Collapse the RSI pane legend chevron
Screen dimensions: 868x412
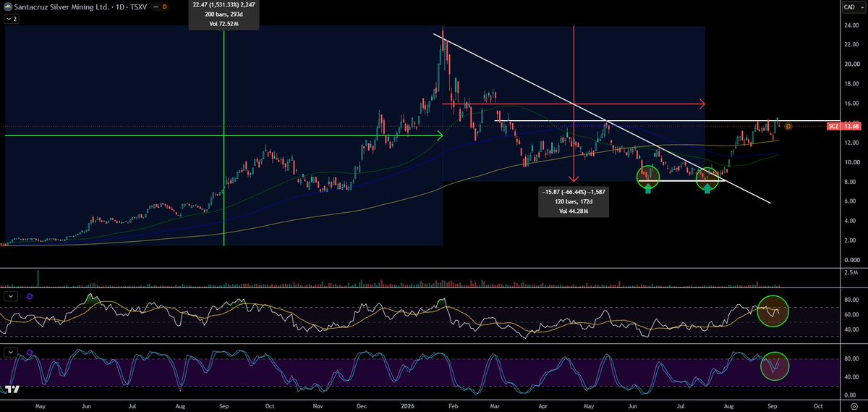coord(11,296)
